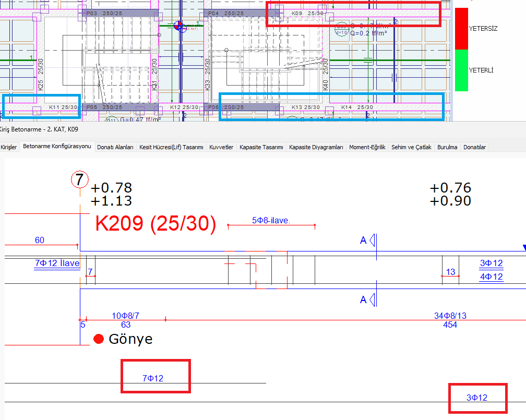The image size is (526, 420).
Task: Click the red-blue origin marker in plan
Action: [x=179, y=26]
